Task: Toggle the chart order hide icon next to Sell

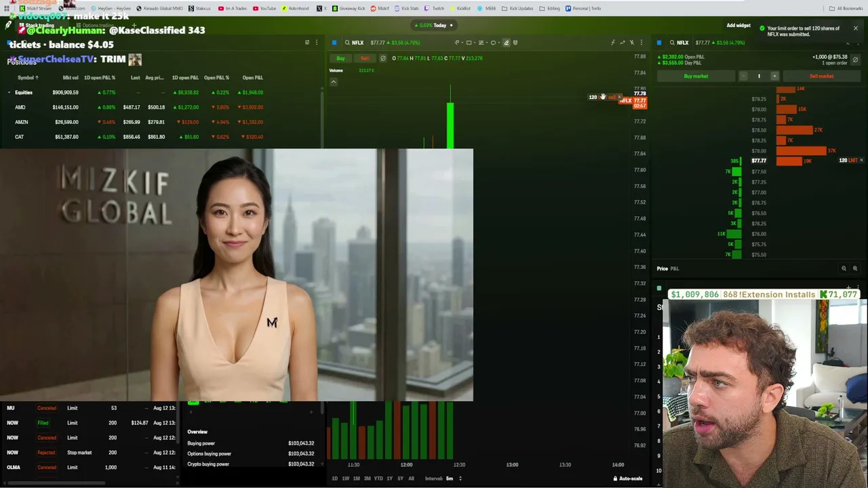Action: (x=382, y=58)
